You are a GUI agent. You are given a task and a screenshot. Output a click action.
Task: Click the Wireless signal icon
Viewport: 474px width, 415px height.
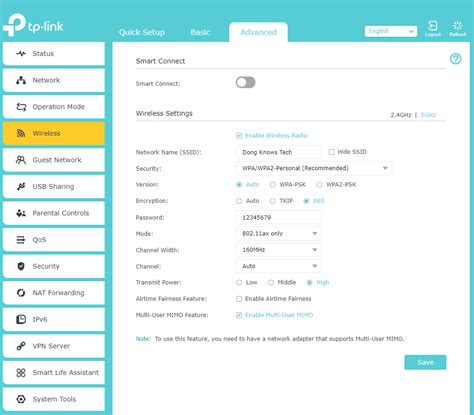click(x=21, y=133)
